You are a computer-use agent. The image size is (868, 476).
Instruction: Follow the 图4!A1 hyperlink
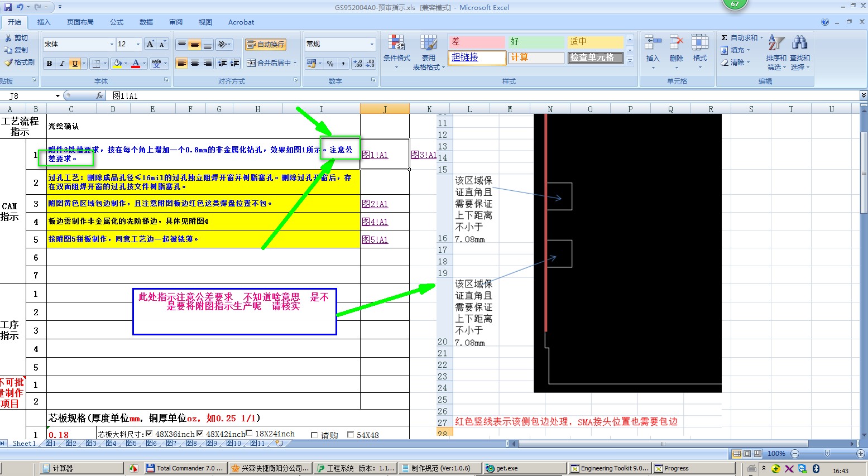click(375, 222)
